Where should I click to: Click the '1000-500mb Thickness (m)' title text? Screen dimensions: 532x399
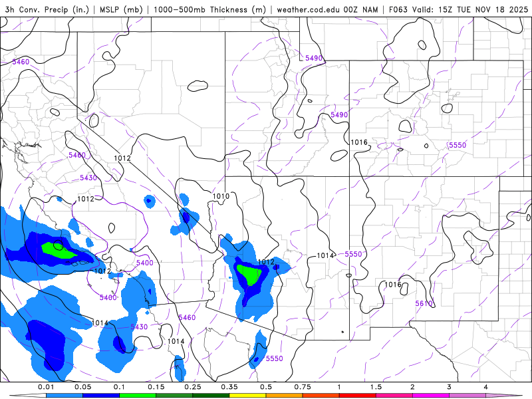coord(209,9)
